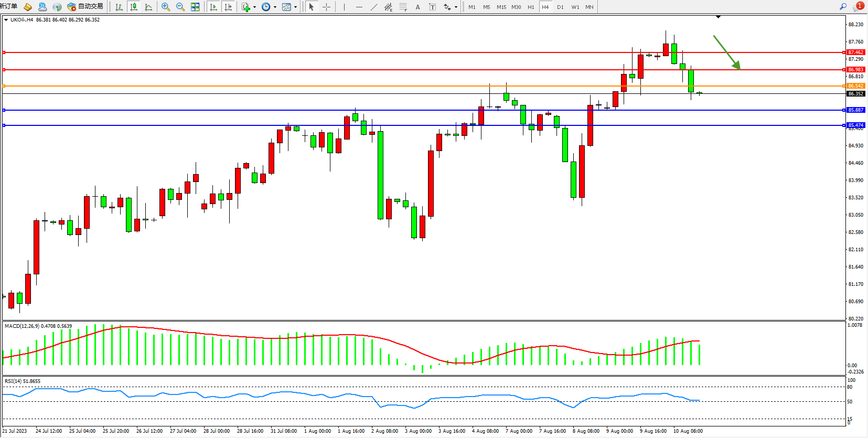Open the notifications chat bubble with badge
The image size is (868, 438).
858,7
